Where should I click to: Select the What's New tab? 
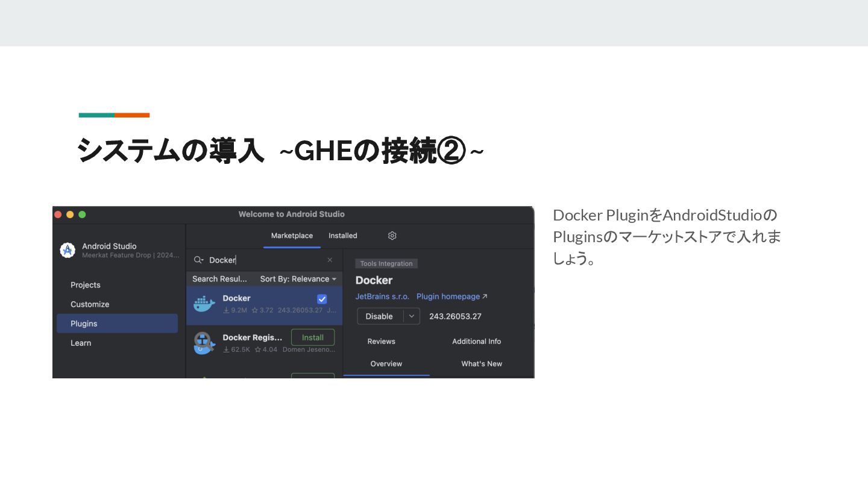click(482, 364)
